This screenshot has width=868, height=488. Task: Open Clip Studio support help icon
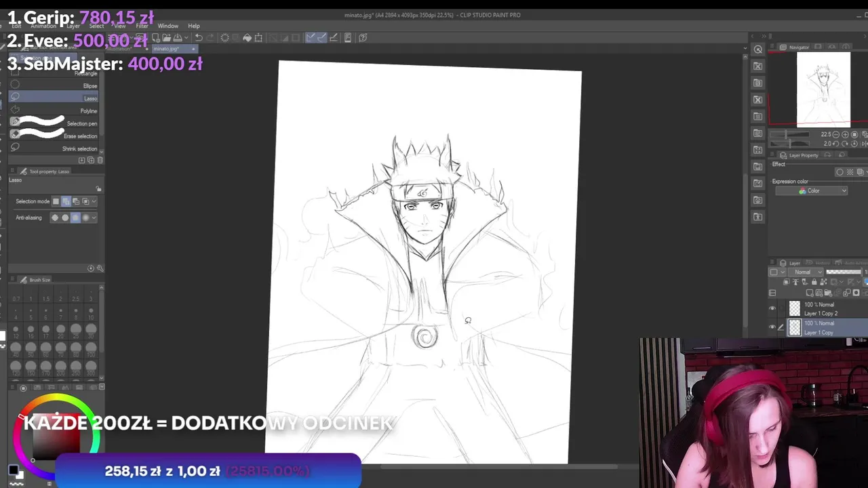coord(363,38)
